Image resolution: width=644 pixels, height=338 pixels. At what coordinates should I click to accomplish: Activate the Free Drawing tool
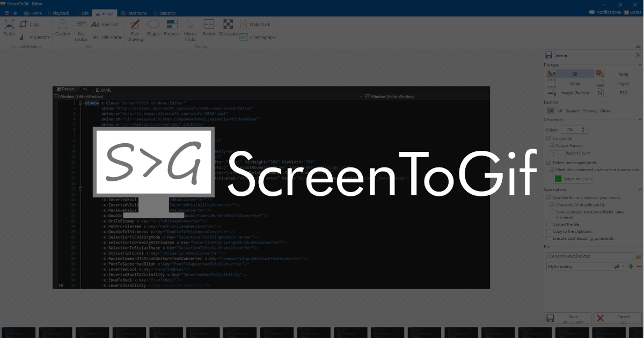pyautogui.click(x=135, y=31)
